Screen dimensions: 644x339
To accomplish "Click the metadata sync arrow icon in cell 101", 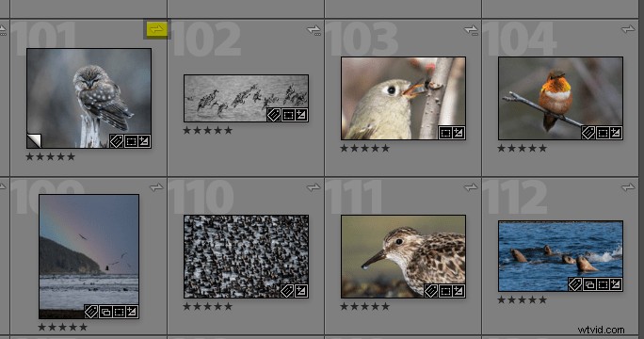I will point(156,29).
